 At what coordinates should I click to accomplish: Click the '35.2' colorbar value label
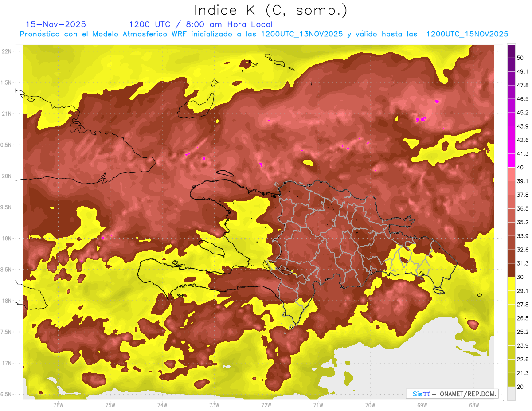point(523,222)
